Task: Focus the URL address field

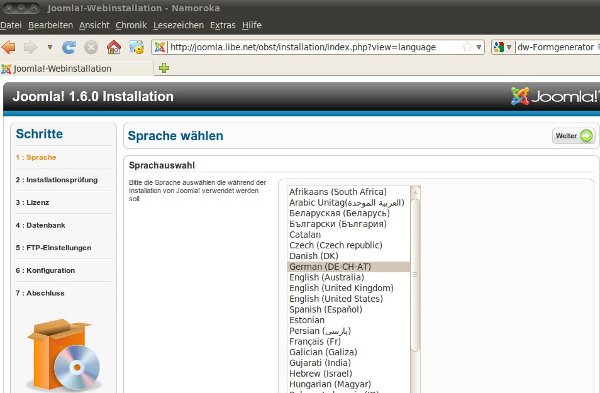Action: coord(314,47)
